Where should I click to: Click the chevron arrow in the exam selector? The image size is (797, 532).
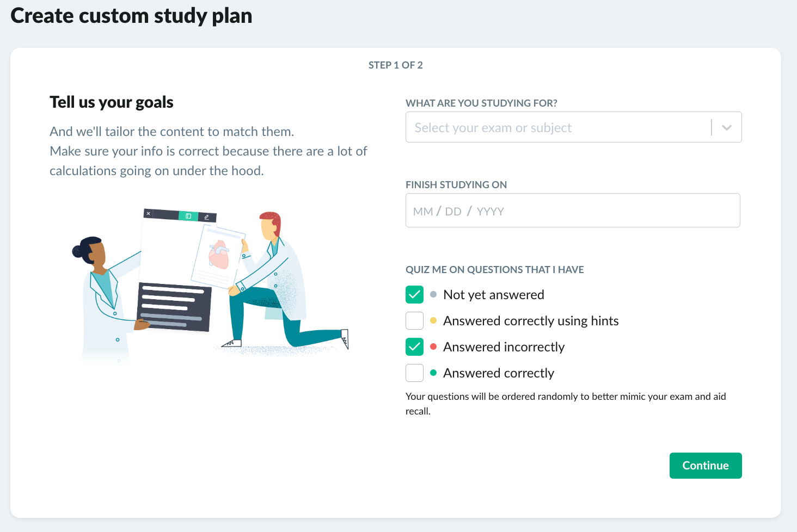click(727, 128)
